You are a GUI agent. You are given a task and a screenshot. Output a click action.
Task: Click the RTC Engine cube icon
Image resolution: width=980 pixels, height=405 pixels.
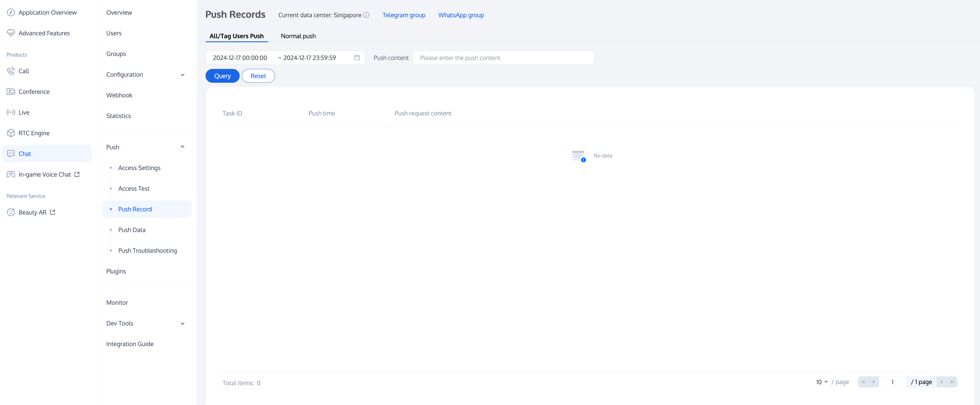[11, 133]
